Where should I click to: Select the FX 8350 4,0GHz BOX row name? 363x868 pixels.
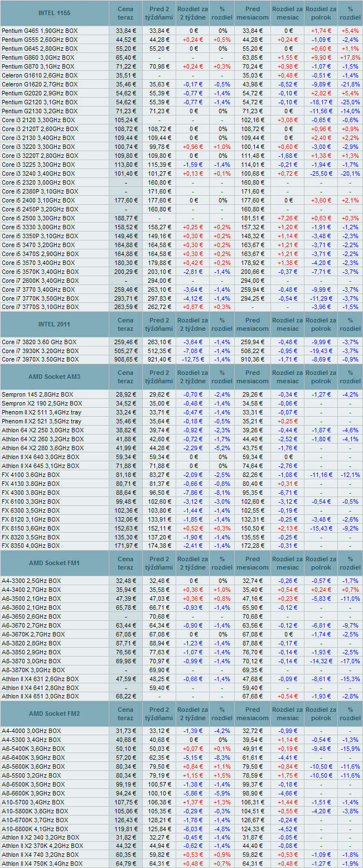pyautogui.click(x=32, y=546)
